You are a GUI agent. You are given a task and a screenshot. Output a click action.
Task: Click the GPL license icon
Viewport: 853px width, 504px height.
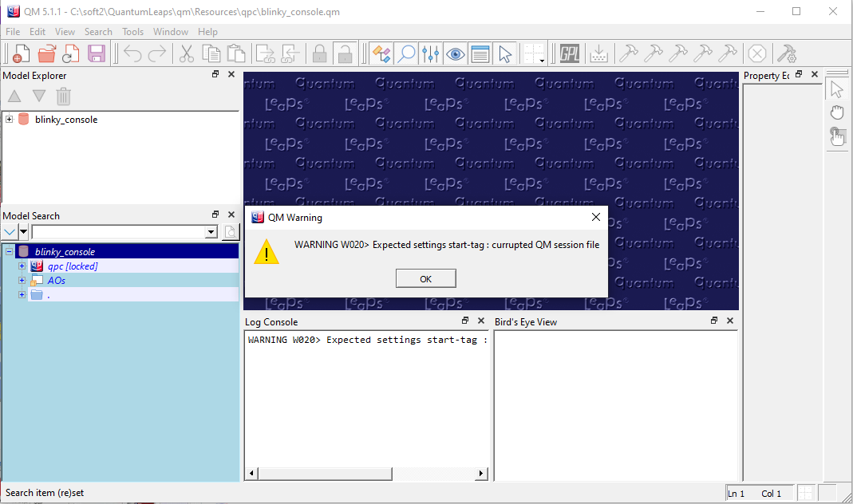[570, 53]
